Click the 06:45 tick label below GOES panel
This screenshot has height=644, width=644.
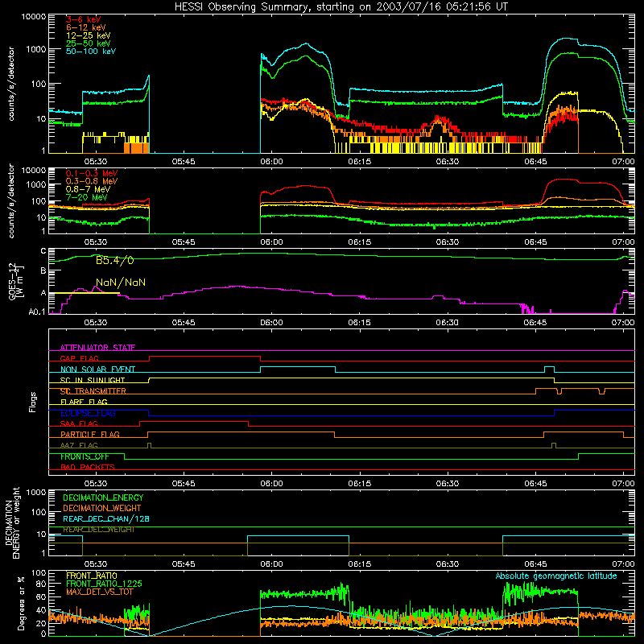coord(535,323)
